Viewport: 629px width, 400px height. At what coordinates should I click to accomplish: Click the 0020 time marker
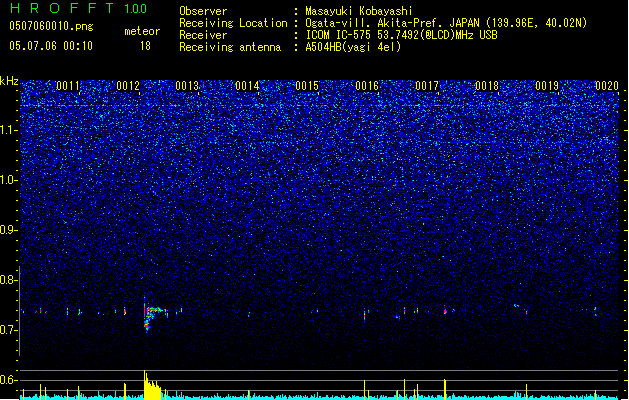[x=607, y=86]
